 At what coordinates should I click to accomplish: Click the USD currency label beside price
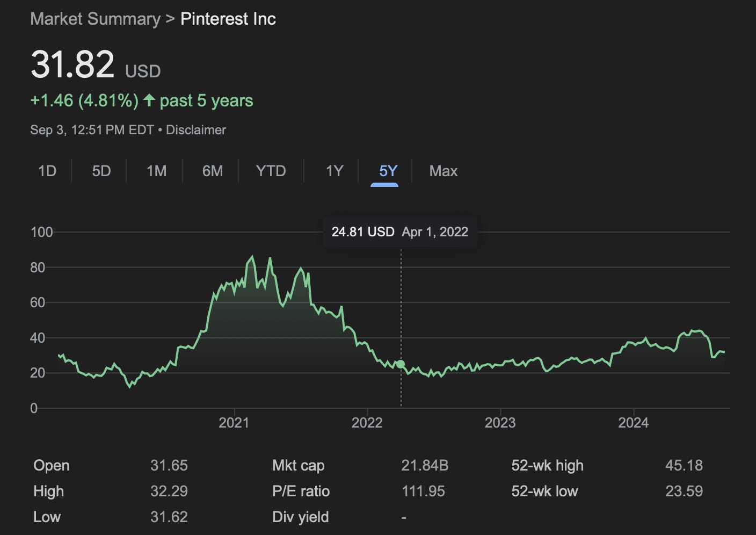coord(143,71)
